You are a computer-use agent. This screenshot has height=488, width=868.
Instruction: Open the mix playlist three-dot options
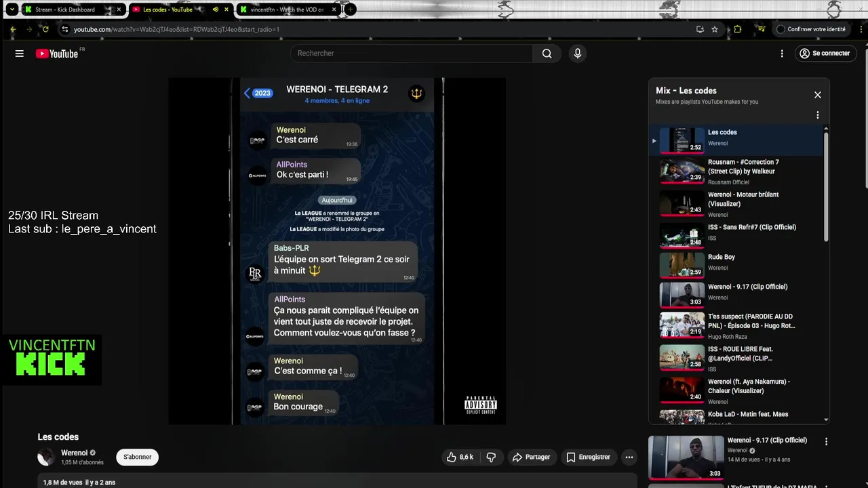817,115
